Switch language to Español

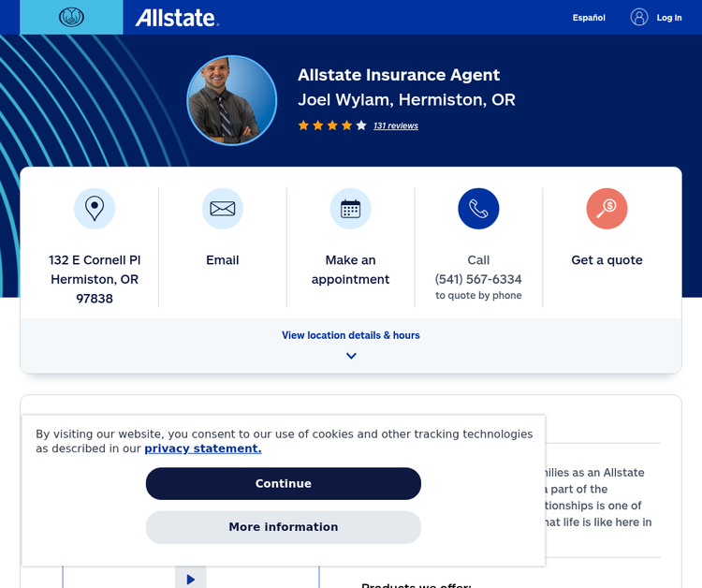coord(589,18)
